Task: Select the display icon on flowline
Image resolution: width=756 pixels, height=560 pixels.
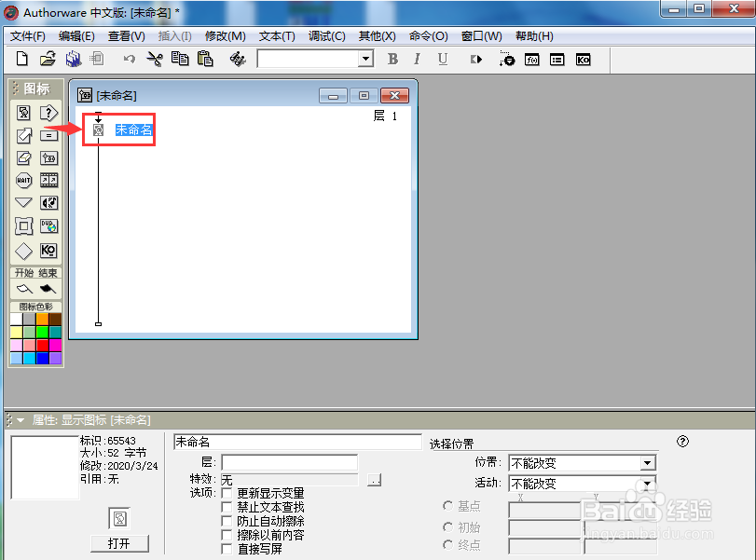Action: tap(99, 130)
